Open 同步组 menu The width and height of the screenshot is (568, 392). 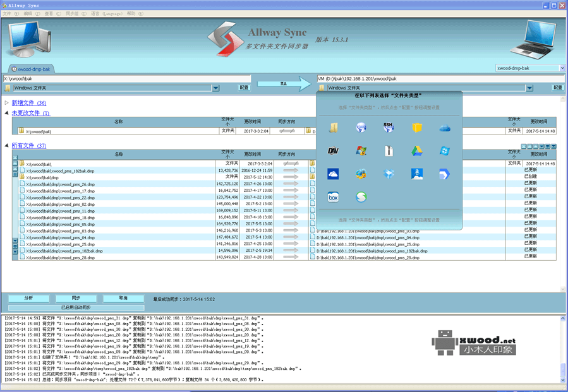76,14
